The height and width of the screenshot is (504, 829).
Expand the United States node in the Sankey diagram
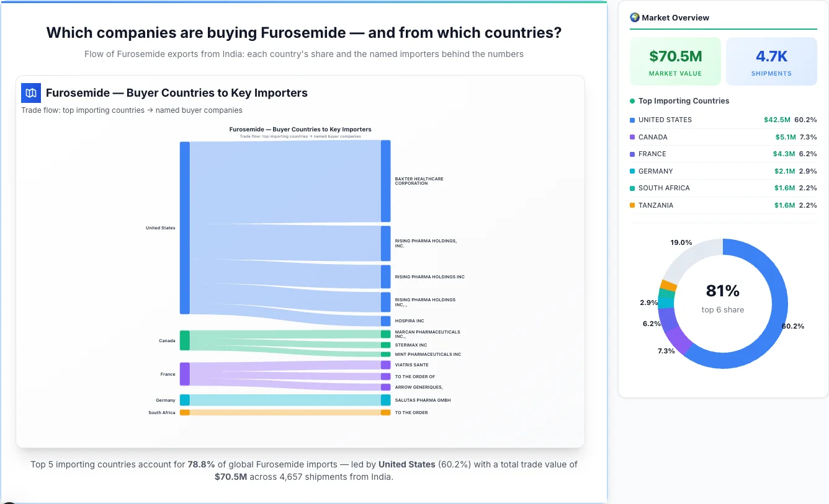point(183,228)
